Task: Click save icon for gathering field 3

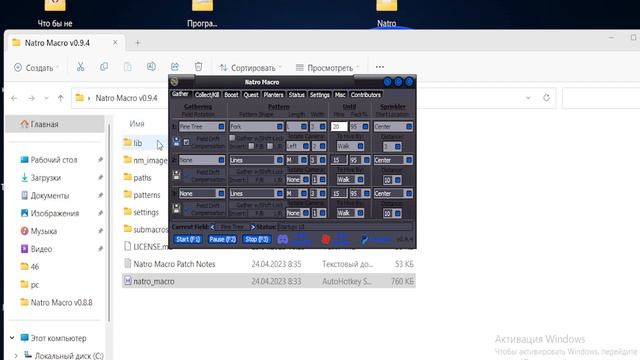Action: tap(176, 209)
